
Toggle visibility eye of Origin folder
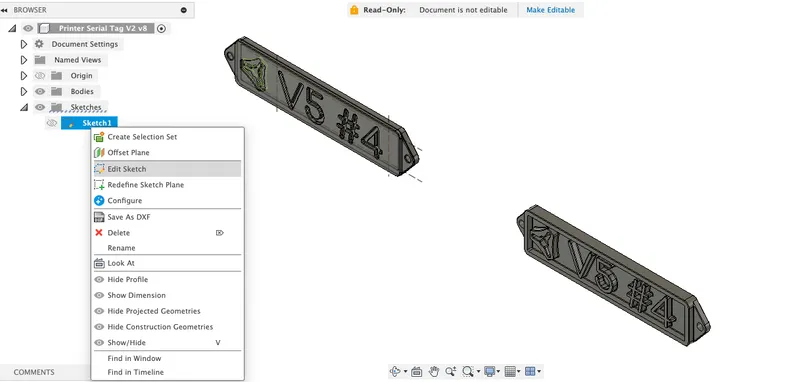tap(40, 75)
